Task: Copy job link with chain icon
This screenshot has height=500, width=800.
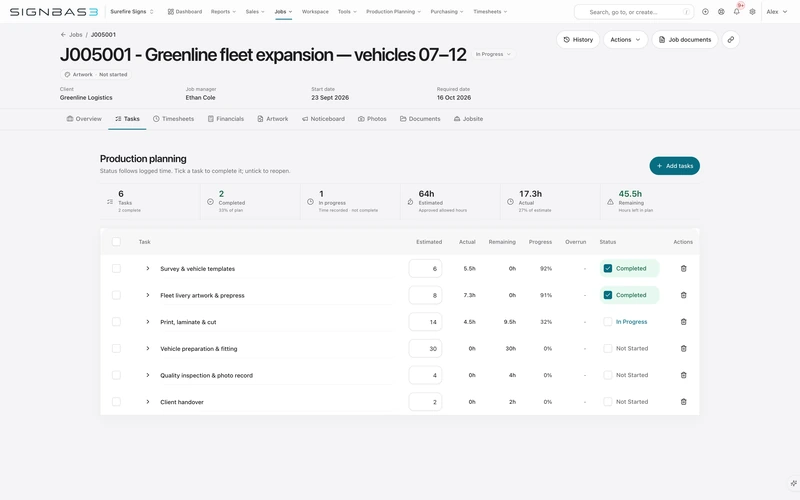Action: point(731,39)
